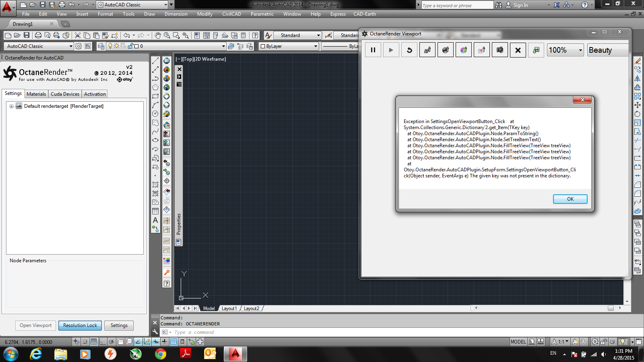Open the Windows Start menu
644x362 pixels.
pyautogui.click(x=11, y=354)
